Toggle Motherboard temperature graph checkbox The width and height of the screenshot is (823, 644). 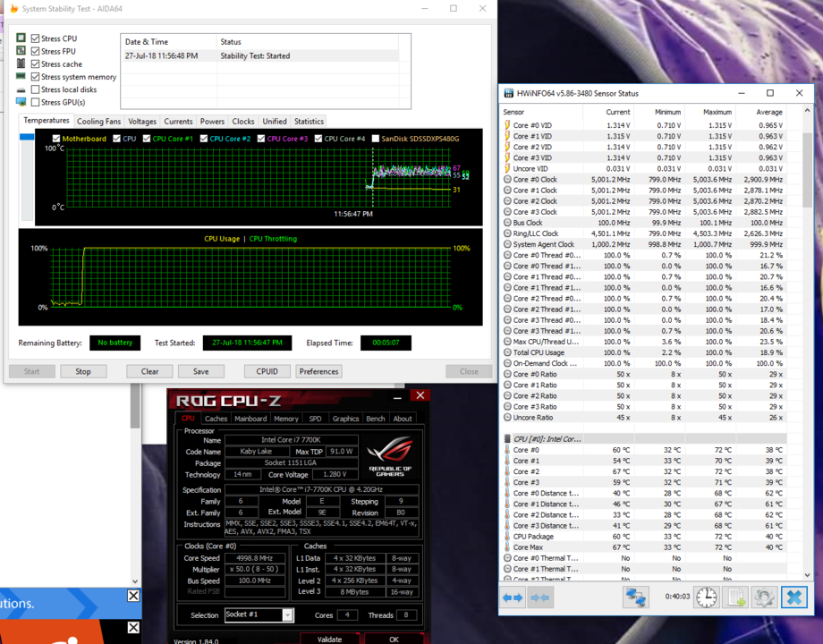tap(56, 139)
